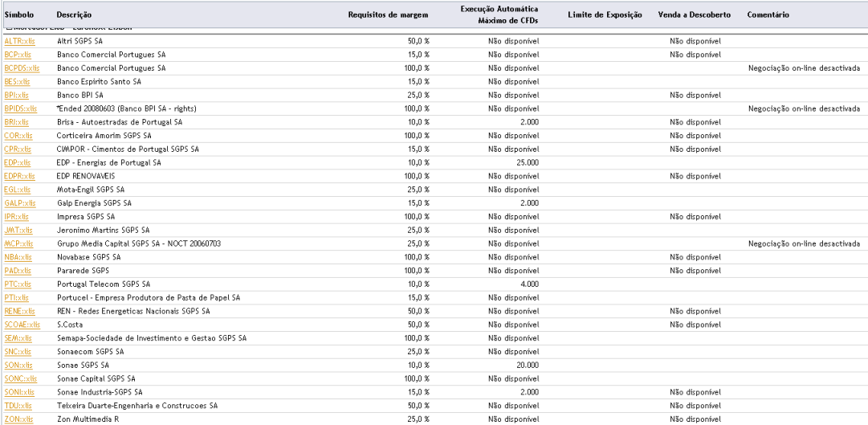Open the PTI:xlis symbol link
Image resolution: width=868 pixels, height=425 pixels.
pyautogui.click(x=17, y=297)
